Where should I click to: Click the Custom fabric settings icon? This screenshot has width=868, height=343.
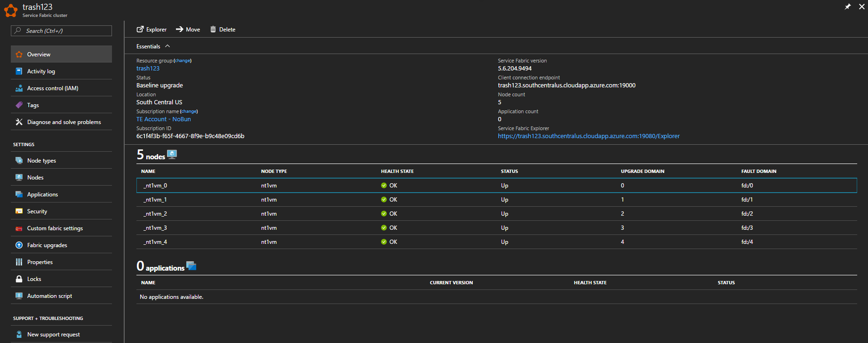pos(19,228)
